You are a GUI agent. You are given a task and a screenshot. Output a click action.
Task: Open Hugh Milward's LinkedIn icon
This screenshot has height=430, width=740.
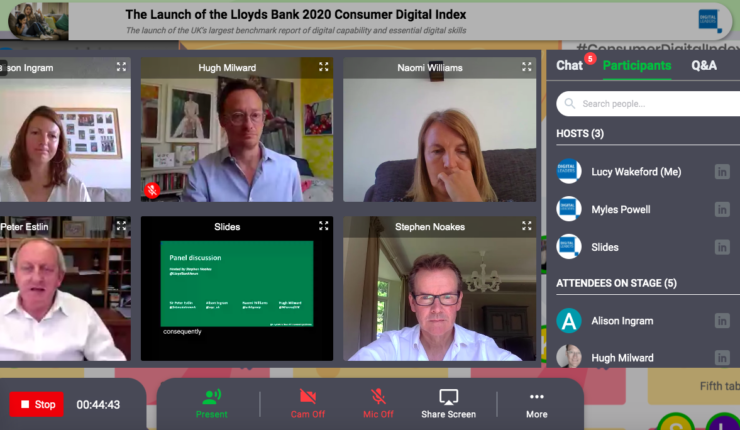click(x=722, y=358)
